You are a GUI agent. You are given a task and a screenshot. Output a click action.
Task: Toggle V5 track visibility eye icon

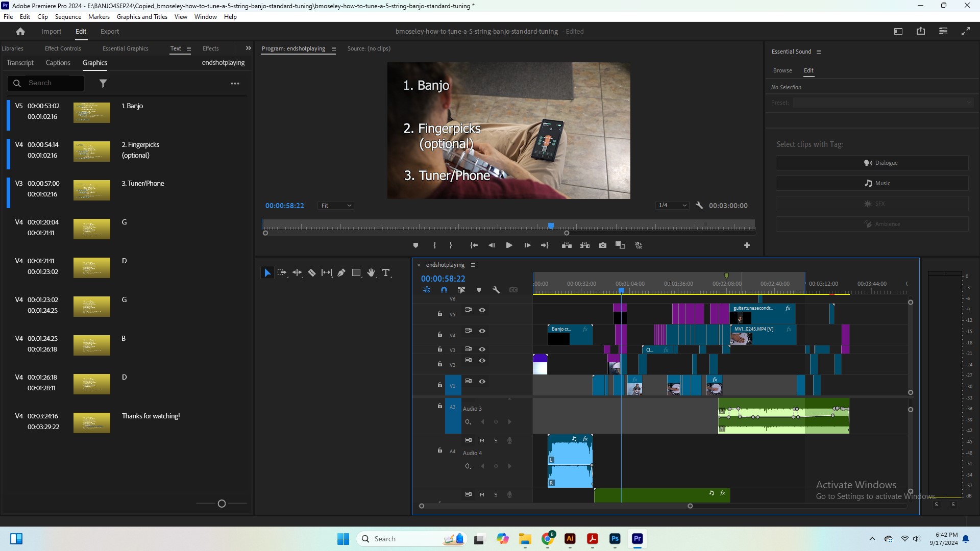point(482,310)
